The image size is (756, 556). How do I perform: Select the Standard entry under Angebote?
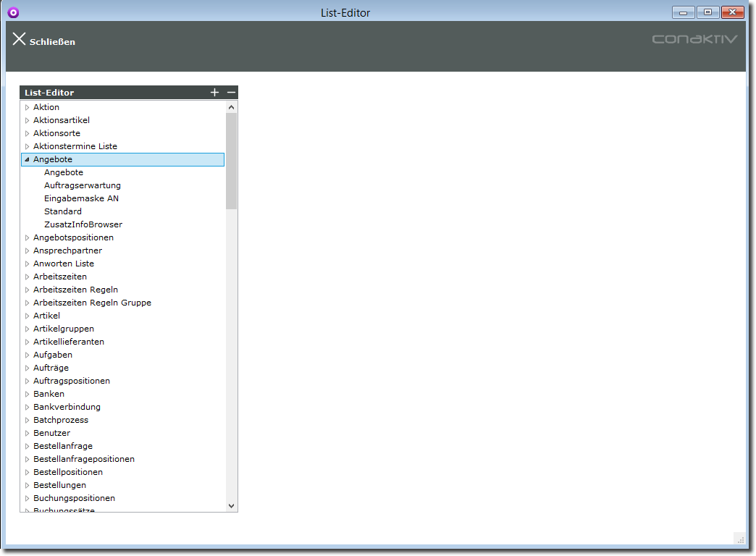pyautogui.click(x=62, y=211)
